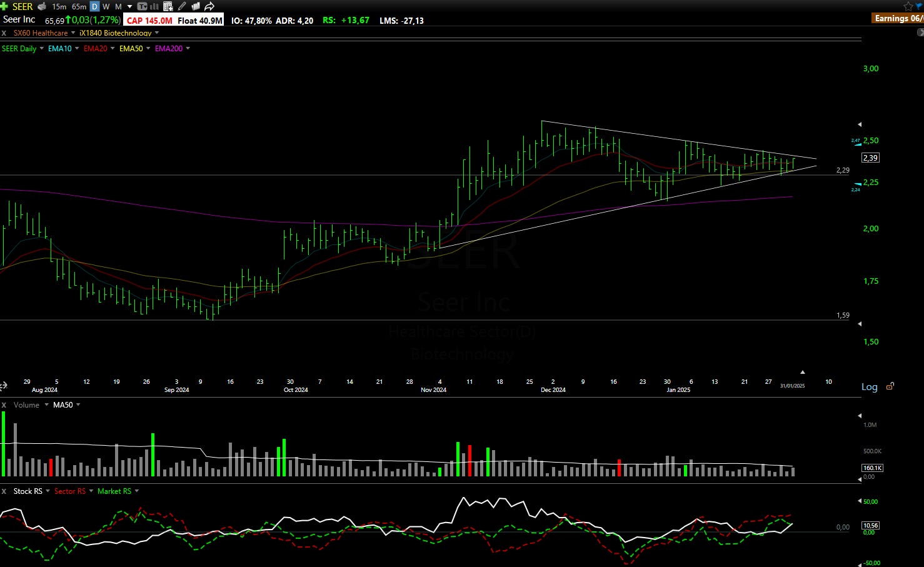This screenshot has width=924, height=567.
Task: Click the Float 40.9M label
Action: (200, 21)
